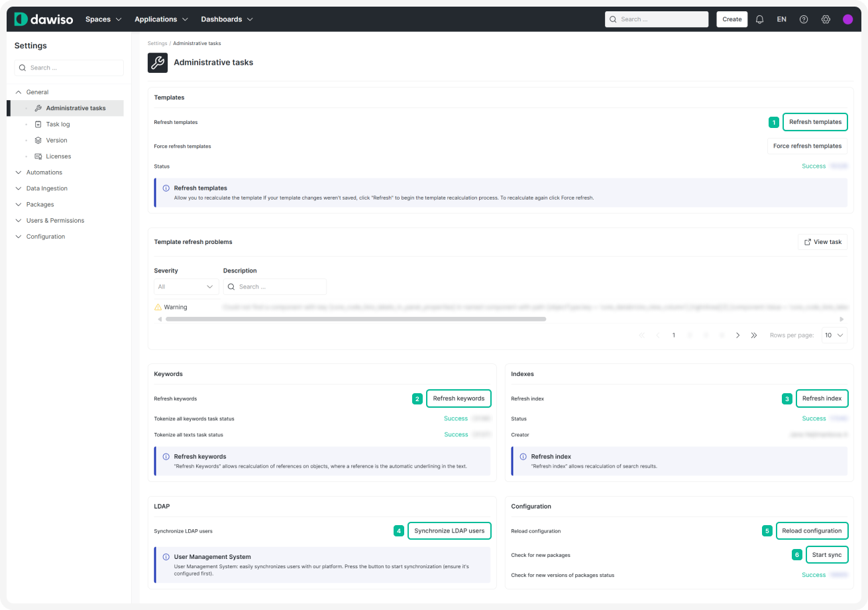Expand the Users & Permissions section
The image size is (868, 610).
coord(55,220)
